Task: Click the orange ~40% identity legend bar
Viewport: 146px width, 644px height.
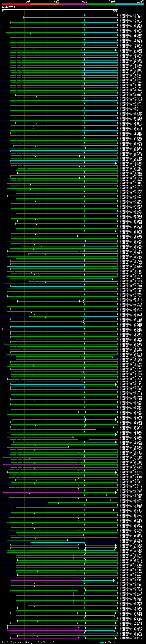Action: pos(45,4)
